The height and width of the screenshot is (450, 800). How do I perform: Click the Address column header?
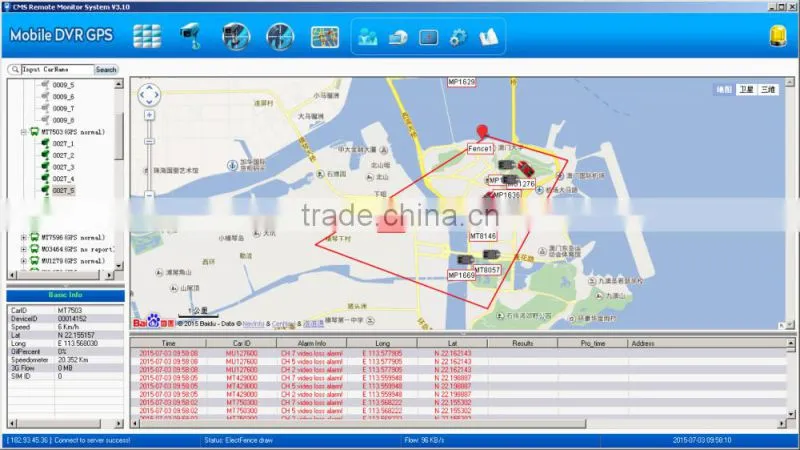643,343
